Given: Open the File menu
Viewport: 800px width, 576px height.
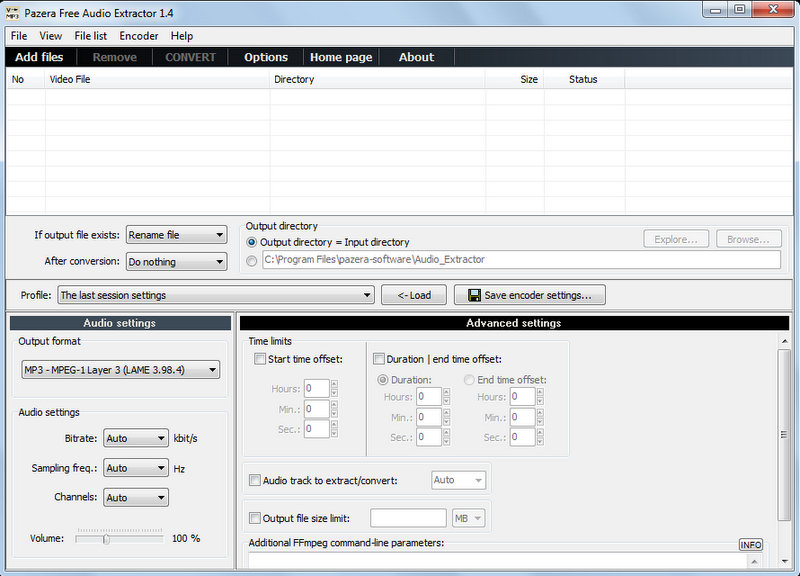Looking at the screenshot, I should pos(19,36).
